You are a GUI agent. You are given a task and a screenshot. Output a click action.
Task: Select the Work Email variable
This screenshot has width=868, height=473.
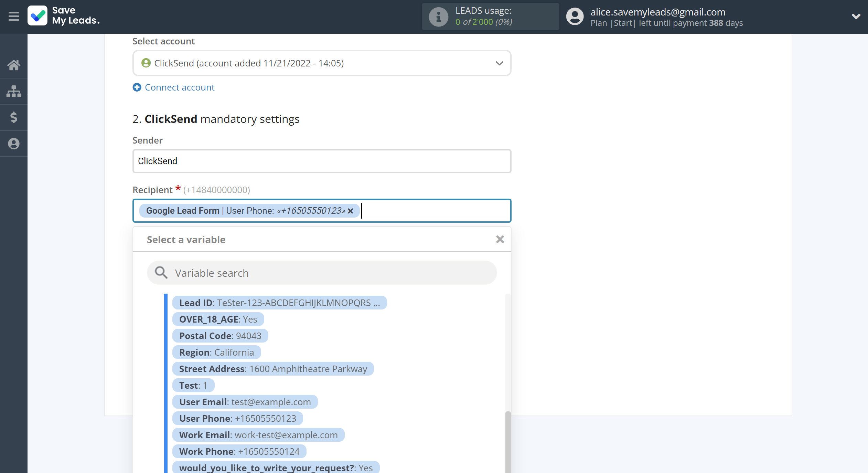pyautogui.click(x=258, y=435)
